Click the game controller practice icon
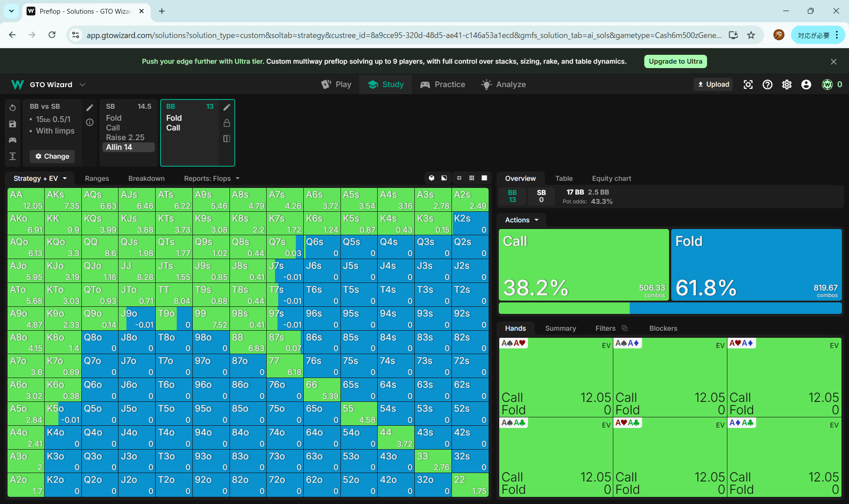 pos(12,140)
